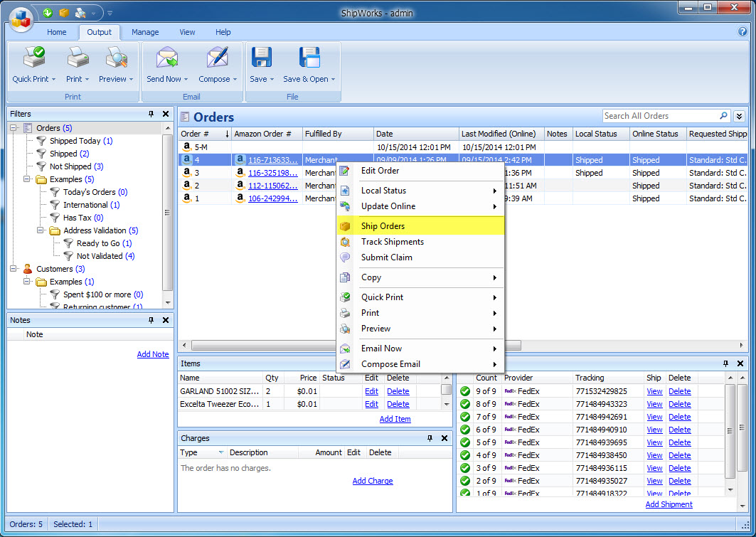This screenshot has height=537, width=756.
Task: Click the Compose email icon
Action: (x=218, y=57)
